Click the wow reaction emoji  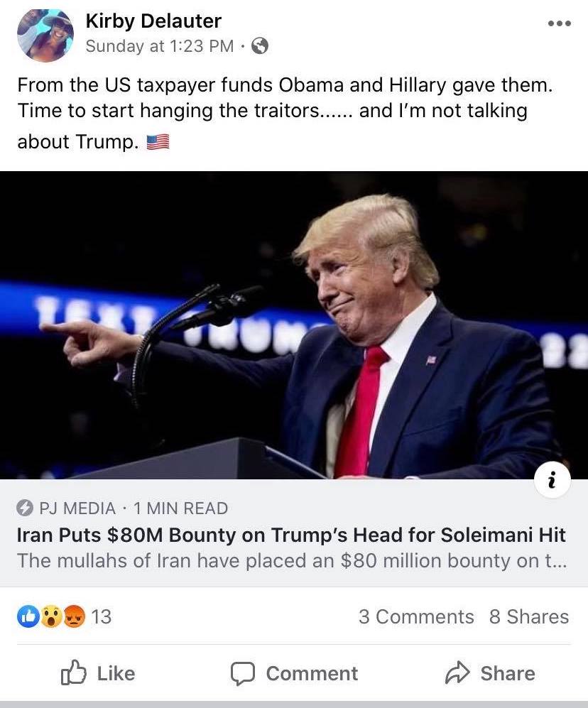coord(51,616)
